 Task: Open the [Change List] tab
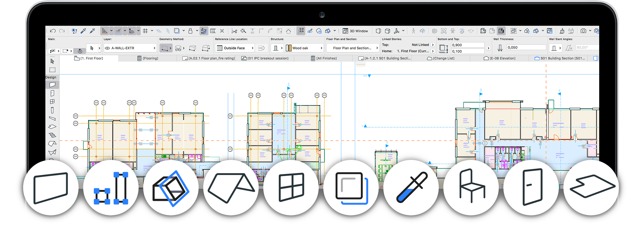pos(441,58)
